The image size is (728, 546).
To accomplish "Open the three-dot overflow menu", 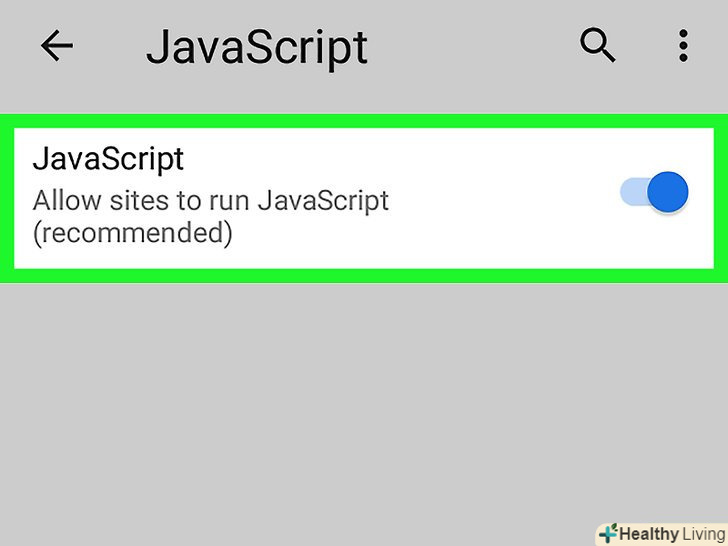I will (683, 45).
